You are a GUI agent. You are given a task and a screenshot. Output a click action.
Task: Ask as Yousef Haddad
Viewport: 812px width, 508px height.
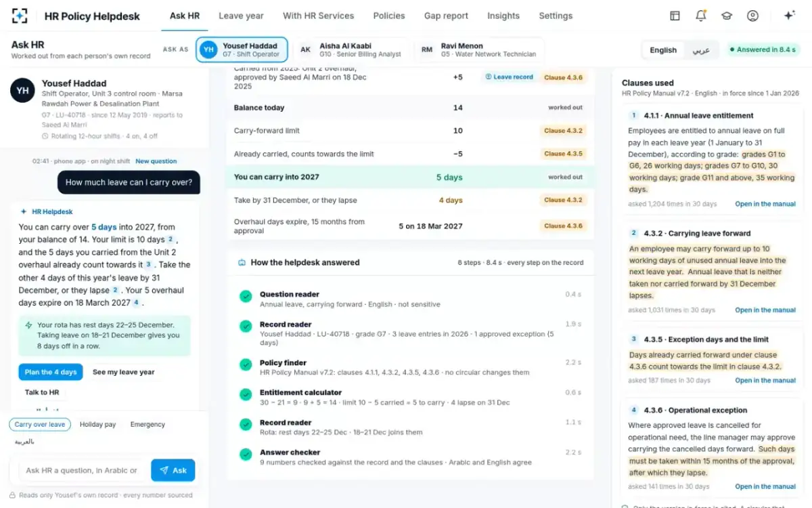pyautogui.click(x=242, y=49)
